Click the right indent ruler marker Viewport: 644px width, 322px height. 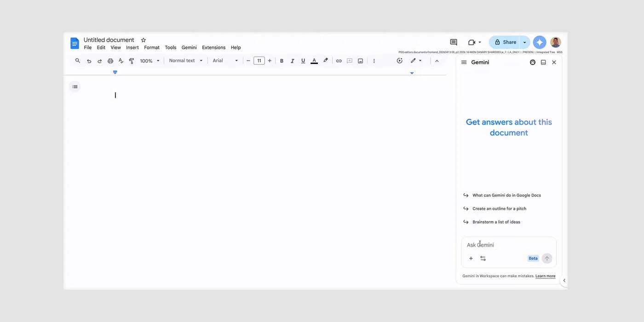pos(412,73)
